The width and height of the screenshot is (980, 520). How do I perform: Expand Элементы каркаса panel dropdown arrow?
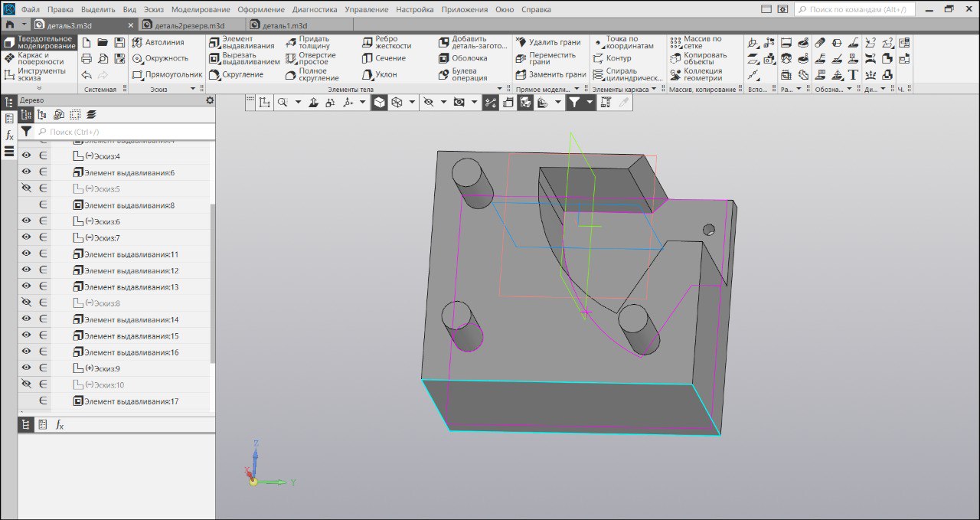tap(654, 89)
